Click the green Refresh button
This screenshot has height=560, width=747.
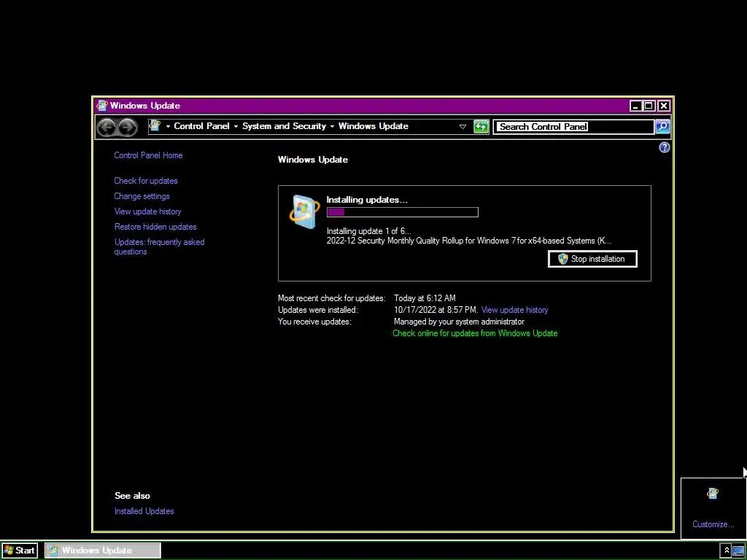tap(481, 127)
